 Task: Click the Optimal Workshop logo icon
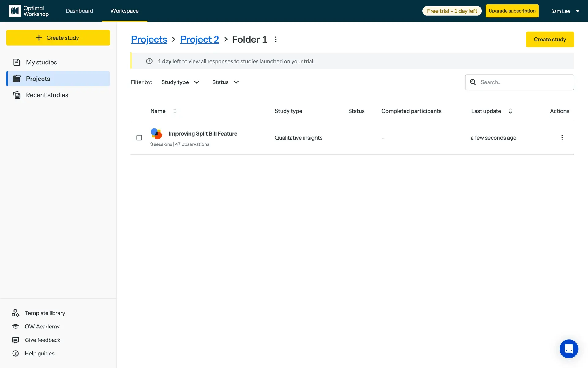pos(15,11)
